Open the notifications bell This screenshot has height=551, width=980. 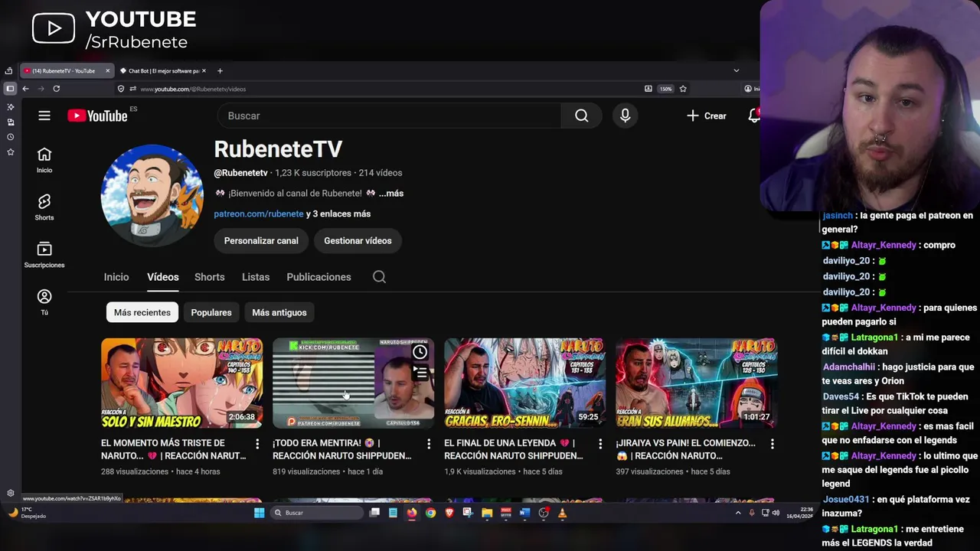pos(754,116)
